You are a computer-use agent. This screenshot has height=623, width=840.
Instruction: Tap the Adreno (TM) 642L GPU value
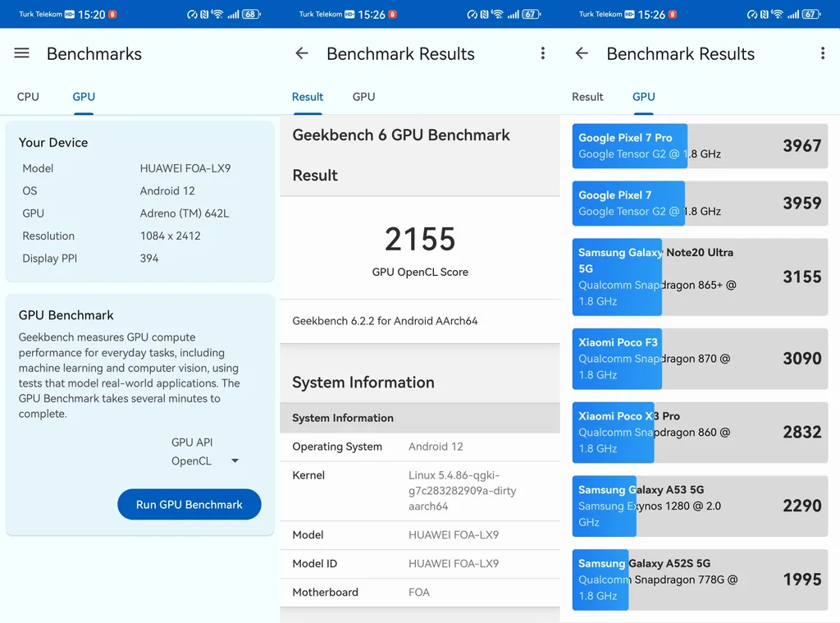[x=185, y=213]
